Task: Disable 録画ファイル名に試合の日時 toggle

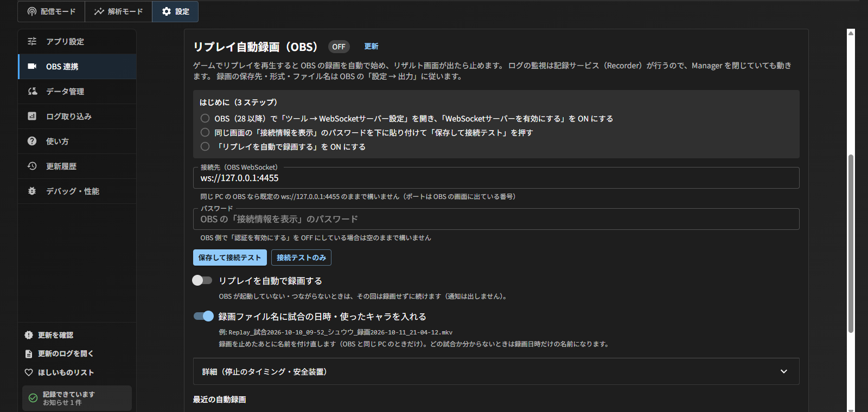Action: (204, 316)
